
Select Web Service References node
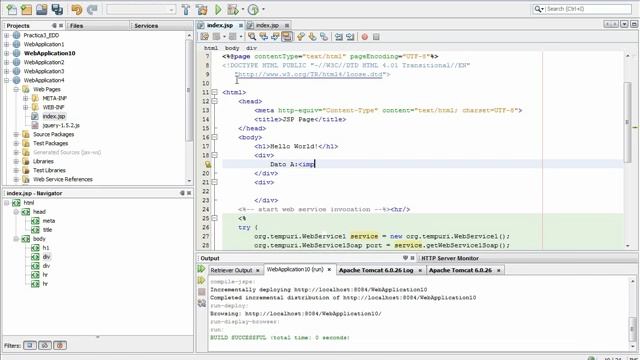pyautogui.click(x=63, y=179)
